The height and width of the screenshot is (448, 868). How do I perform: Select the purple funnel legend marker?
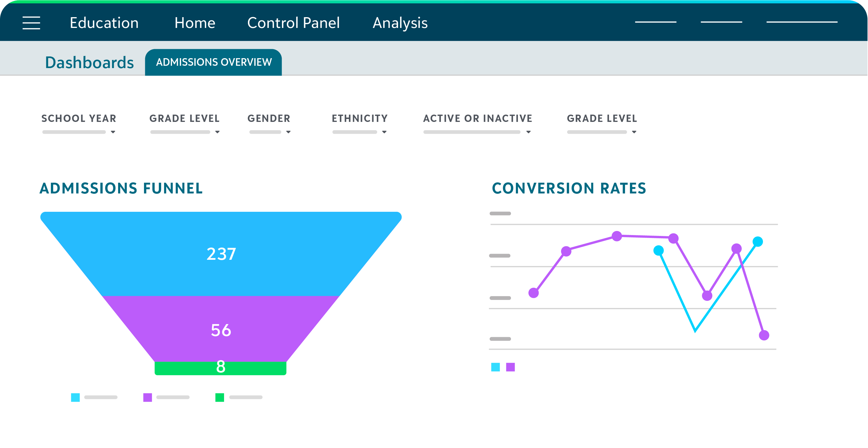pyautogui.click(x=148, y=397)
